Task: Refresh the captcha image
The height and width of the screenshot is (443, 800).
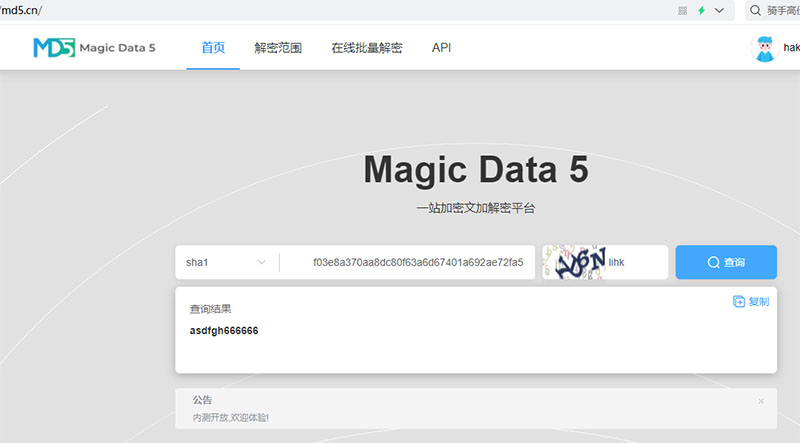Action: pos(574,262)
